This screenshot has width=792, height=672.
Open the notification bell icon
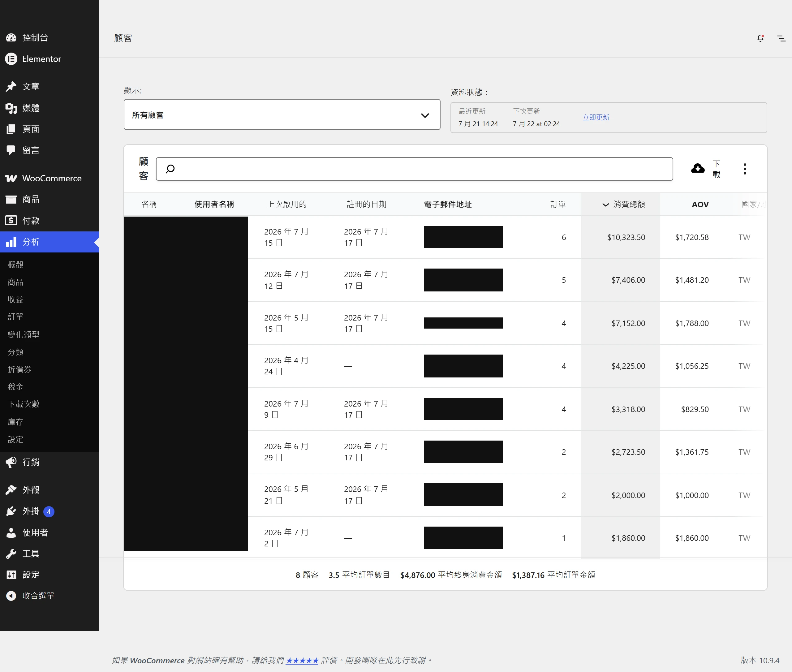point(760,38)
